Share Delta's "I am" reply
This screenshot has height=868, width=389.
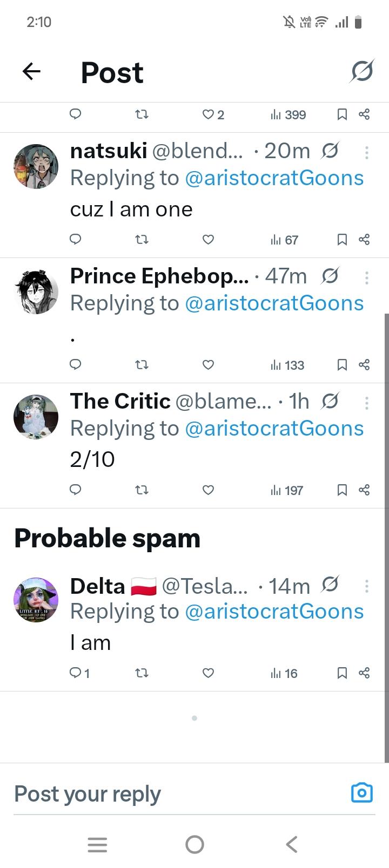point(365,673)
